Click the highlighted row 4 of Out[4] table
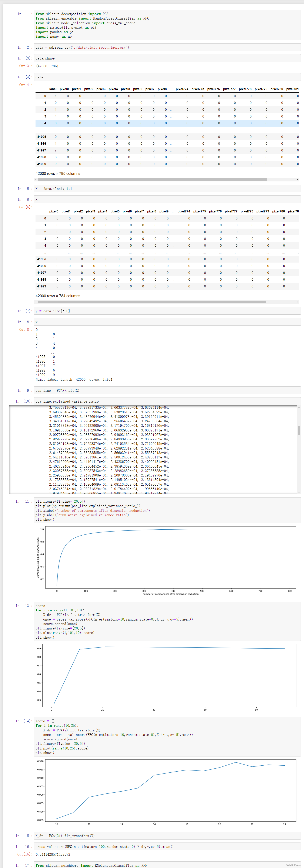 (x=167, y=123)
